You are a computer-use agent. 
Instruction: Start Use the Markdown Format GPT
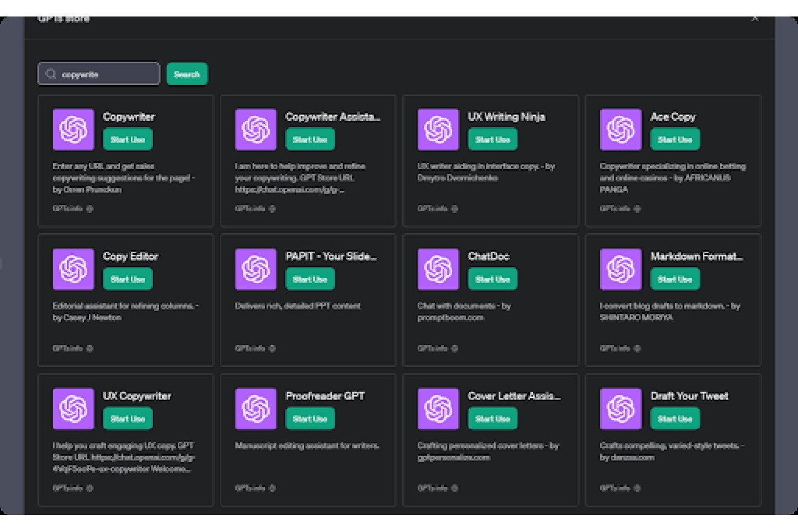pos(675,279)
